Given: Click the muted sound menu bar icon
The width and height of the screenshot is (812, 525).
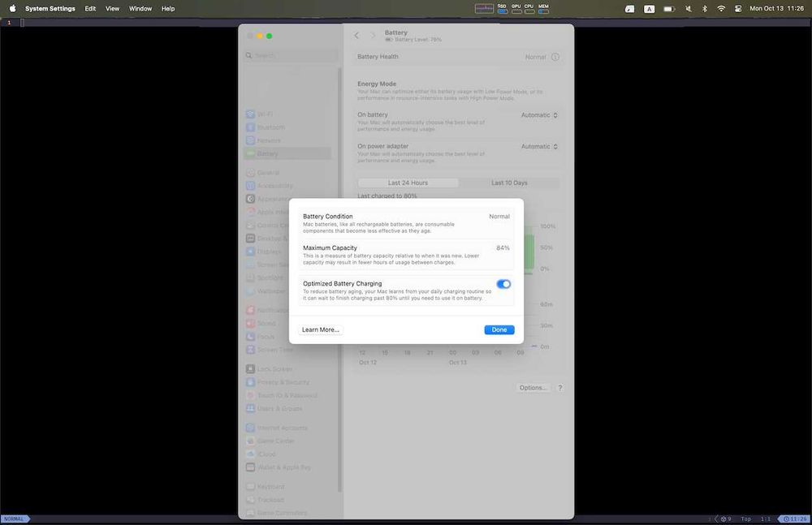Looking at the screenshot, I should (x=689, y=8).
